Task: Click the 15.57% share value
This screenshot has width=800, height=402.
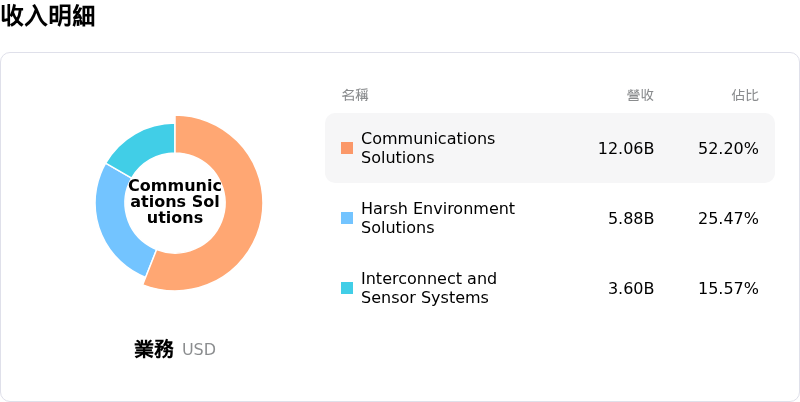Action: (729, 289)
